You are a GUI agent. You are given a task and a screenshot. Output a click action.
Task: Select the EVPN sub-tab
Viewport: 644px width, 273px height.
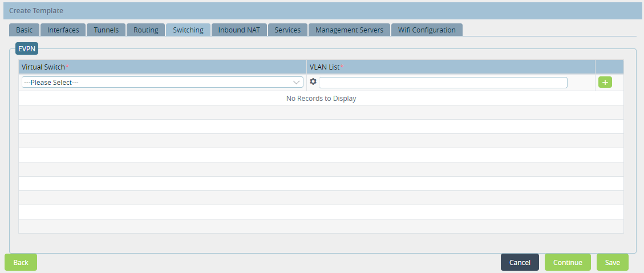coord(27,49)
